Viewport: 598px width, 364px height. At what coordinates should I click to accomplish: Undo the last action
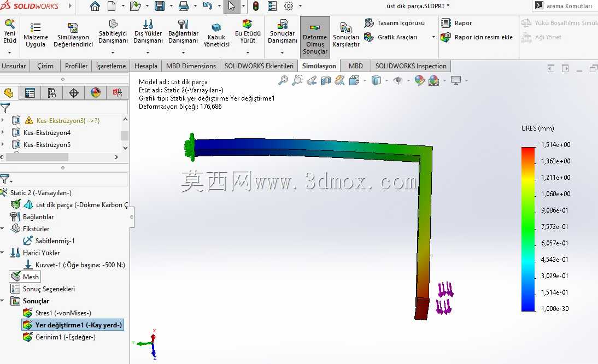click(208, 6)
